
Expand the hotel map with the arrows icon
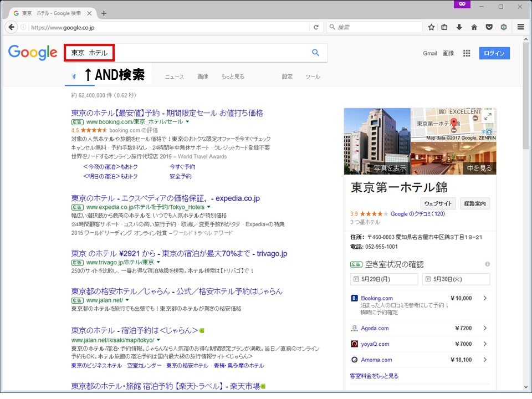[488, 116]
